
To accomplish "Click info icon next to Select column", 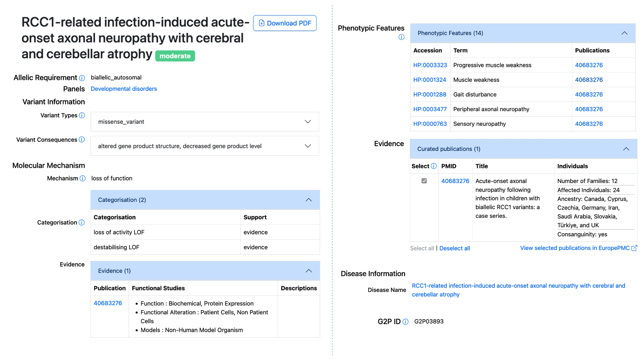I will coord(434,166).
